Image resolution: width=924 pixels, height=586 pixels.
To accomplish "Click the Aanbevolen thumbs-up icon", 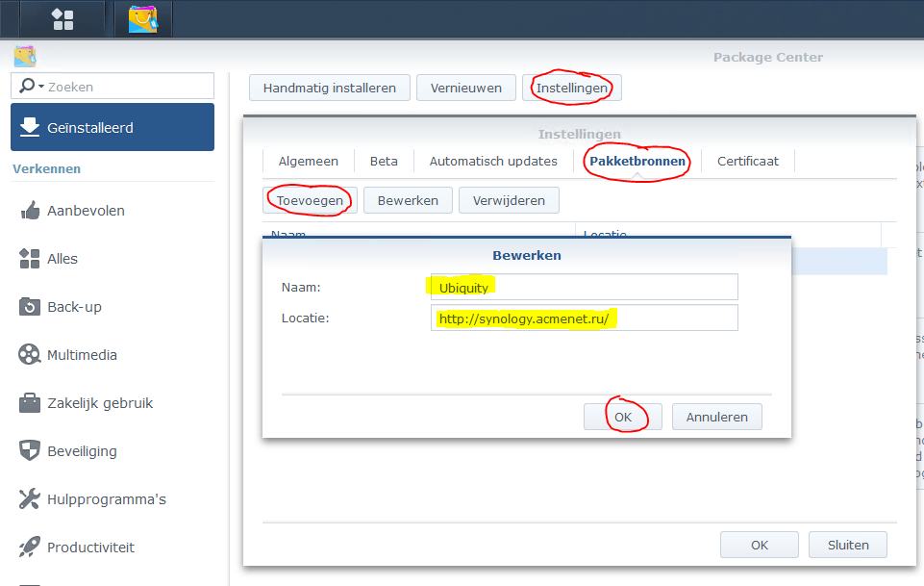I will click(30, 211).
